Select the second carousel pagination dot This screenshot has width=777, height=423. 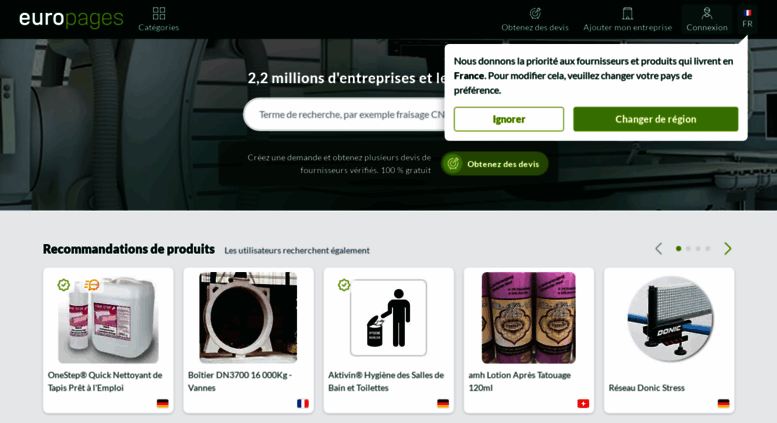point(688,249)
